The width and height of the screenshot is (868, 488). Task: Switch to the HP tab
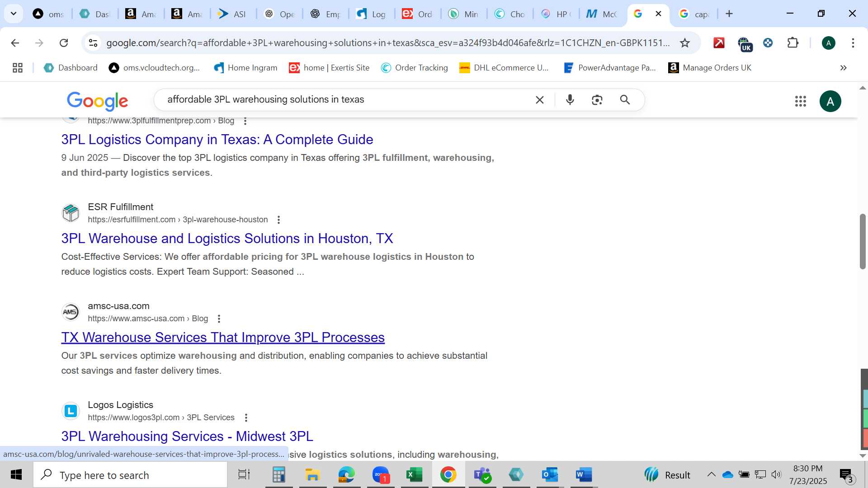[557, 14]
